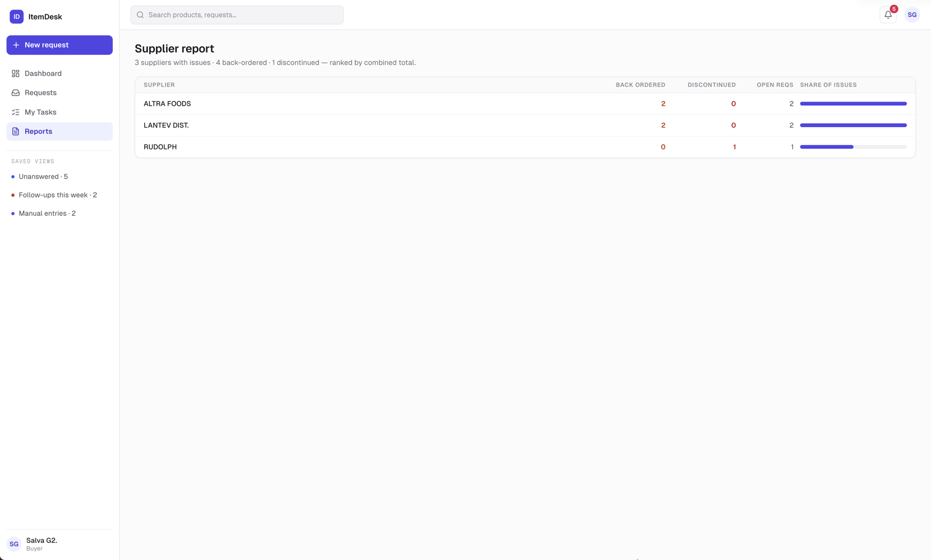Click the LANTEV DIST. share of issues bar

coord(853,125)
